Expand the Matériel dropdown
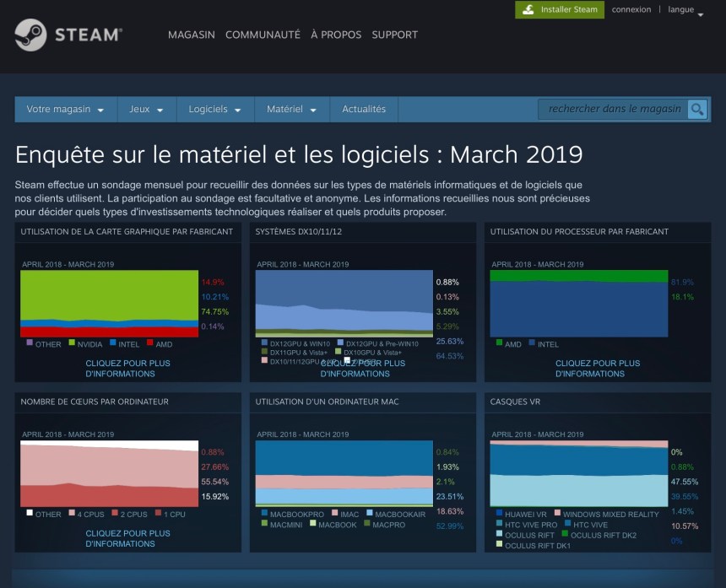The width and height of the screenshot is (726, 588). pyautogui.click(x=291, y=110)
